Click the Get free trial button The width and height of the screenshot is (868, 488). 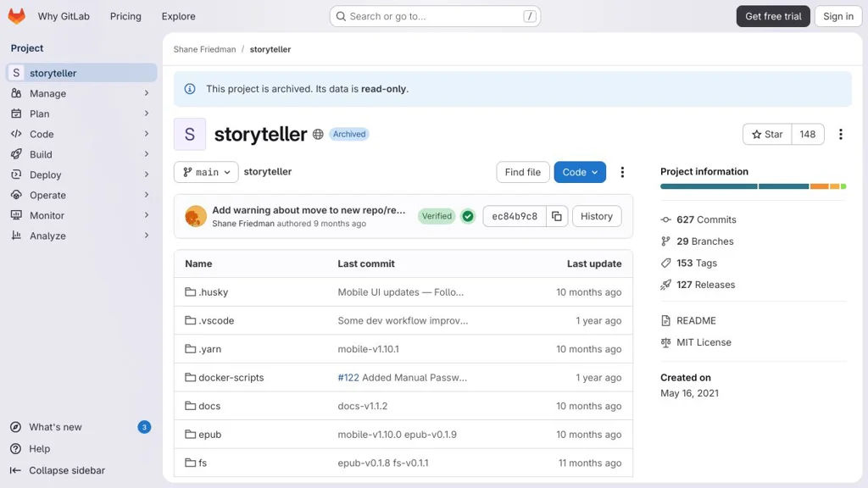pyautogui.click(x=773, y=16)
